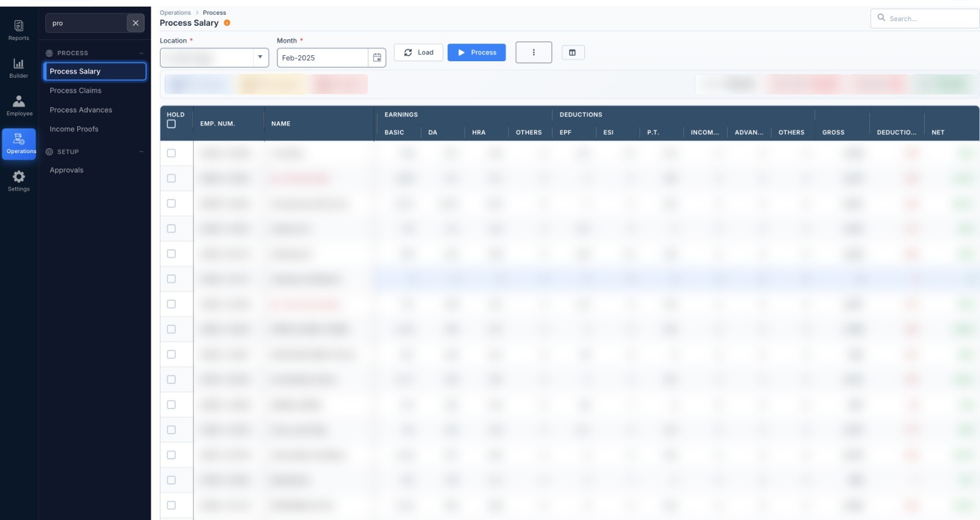Image resolution: width=980 pixels, height=520 pixels.
Task: Click the P.T. column header
Action: [x=653, y=132]
